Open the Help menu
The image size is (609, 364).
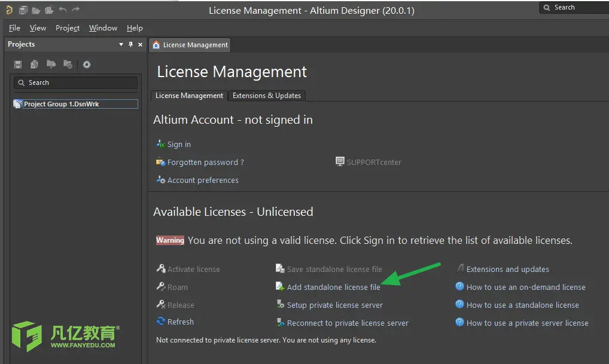(135, 28)
